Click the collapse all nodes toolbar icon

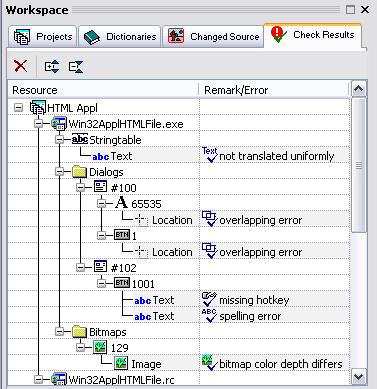pyautogui.click(x=76, y=67)
